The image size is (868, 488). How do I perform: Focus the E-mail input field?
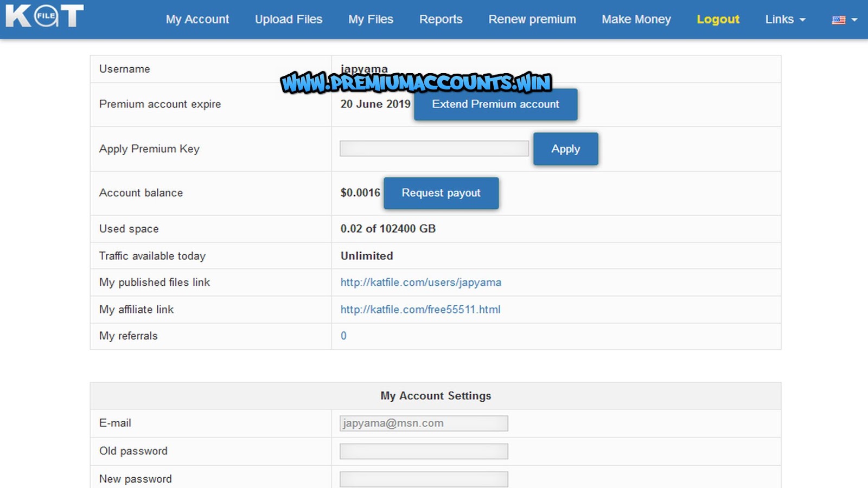(424, 423)
